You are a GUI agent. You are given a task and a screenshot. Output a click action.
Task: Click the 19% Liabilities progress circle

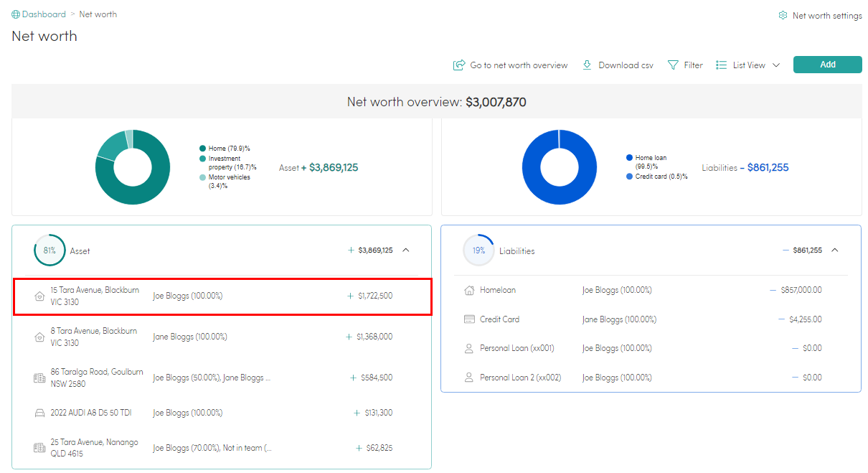click(478, 250)
